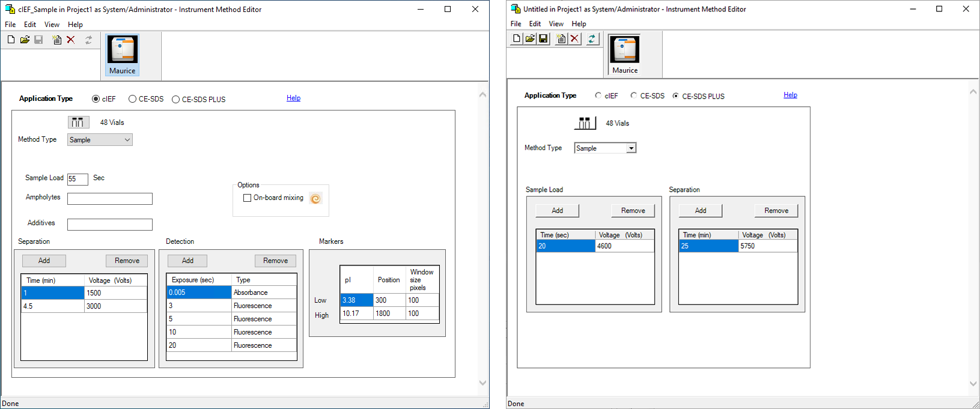Open View menu in cIEF_Sample window

(x=52, y=25)
